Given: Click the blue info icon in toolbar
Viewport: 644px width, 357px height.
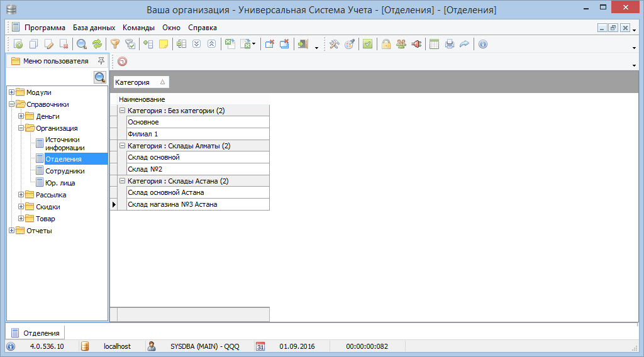Looking at the screenshot, I should click(x=483, y=44).
